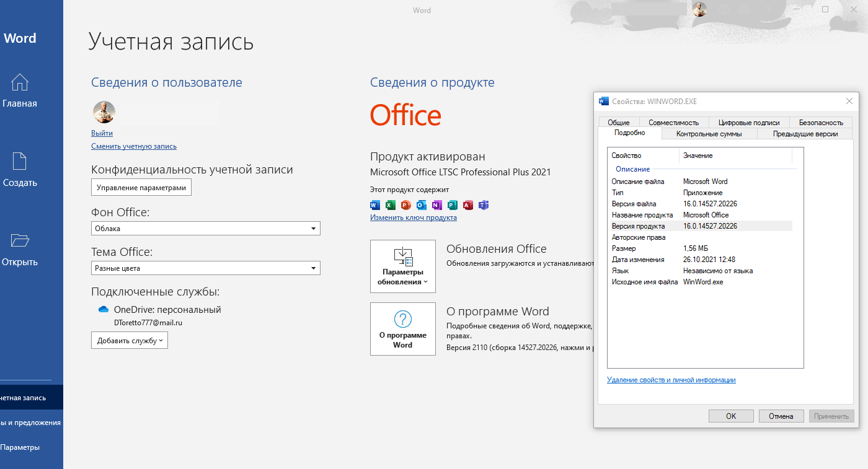Switch to the Предыдущие версии tab
868x469 pixels.
click(x=805, y=134)
